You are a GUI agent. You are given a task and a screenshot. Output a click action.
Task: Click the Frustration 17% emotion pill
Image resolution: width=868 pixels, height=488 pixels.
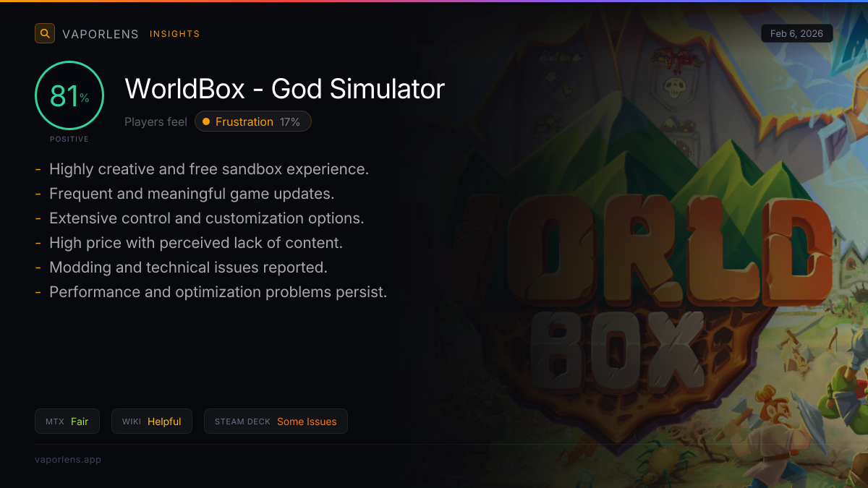tap(253, 121)
